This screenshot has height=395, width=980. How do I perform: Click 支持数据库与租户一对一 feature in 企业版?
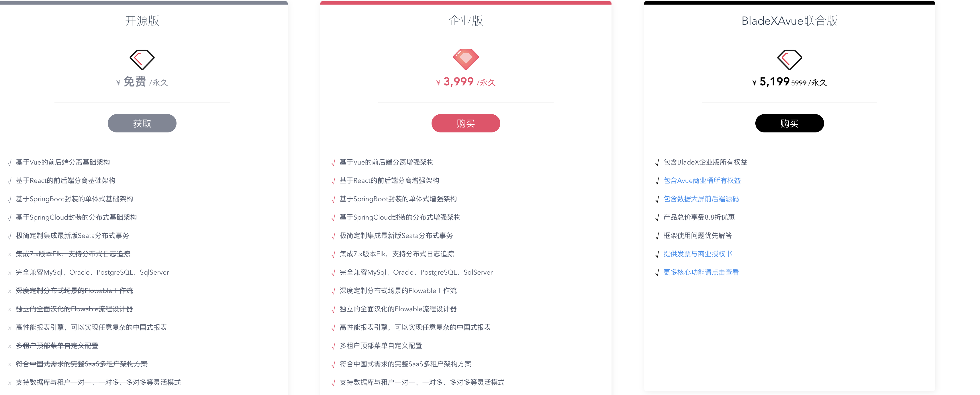(422, 382)
